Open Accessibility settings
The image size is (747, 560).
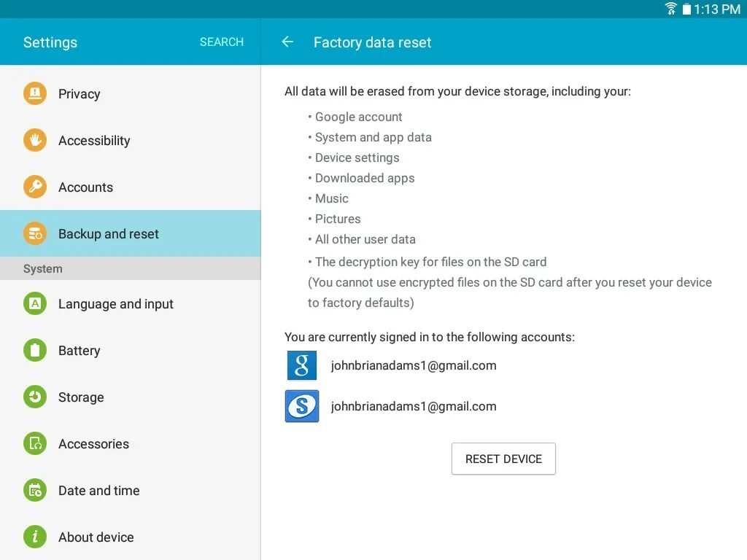131,140
